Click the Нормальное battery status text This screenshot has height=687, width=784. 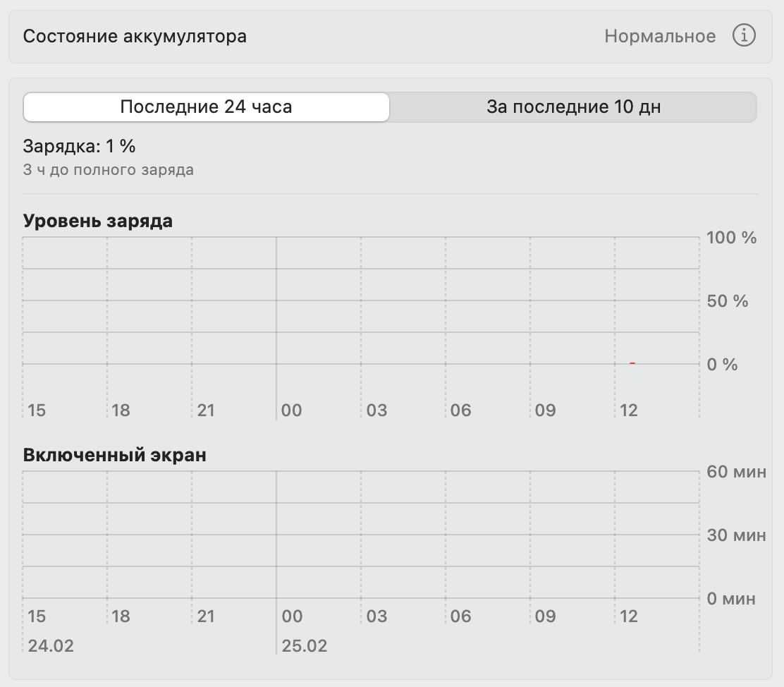click(x=659, y=36)
